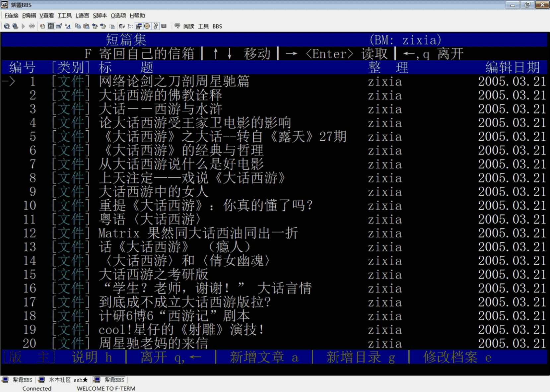Viewport: 550px width, 392px height.
Task: Click the 短篇集 board title
Action: 126,40
